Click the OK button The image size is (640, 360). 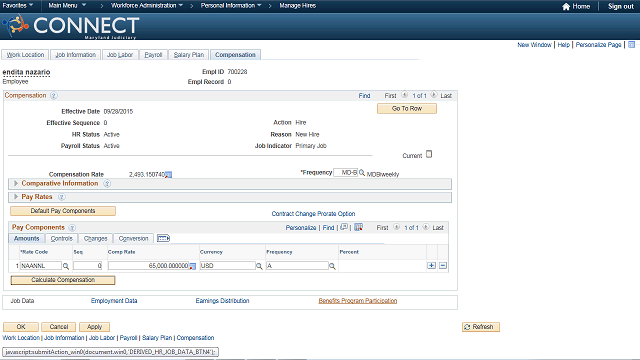pos(21,327)
